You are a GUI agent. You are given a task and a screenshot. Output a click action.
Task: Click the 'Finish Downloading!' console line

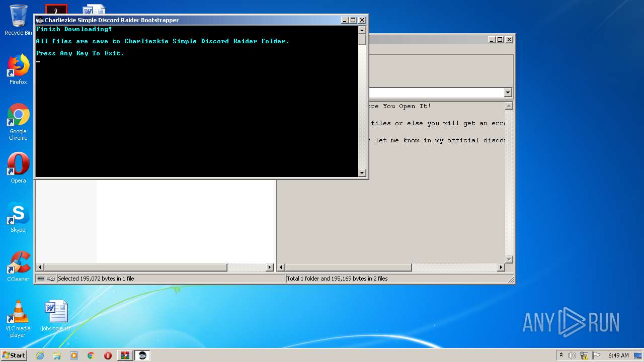74,29
